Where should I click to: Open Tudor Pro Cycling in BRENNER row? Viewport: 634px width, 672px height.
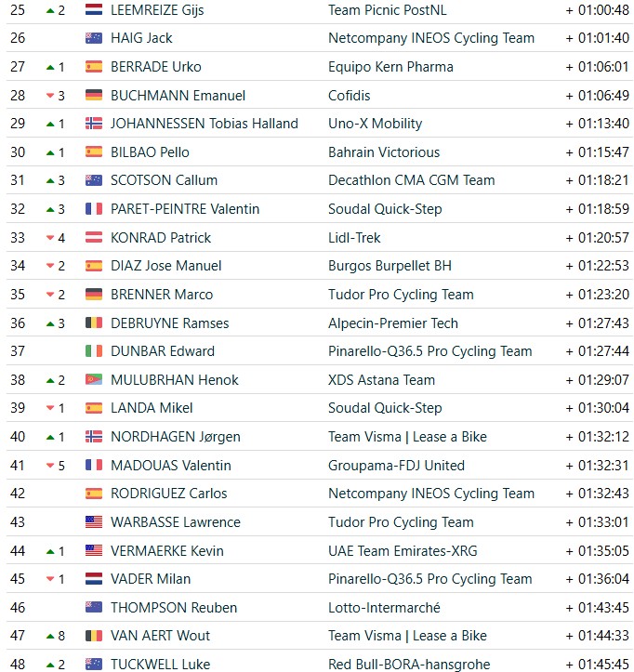pos(401,295)
